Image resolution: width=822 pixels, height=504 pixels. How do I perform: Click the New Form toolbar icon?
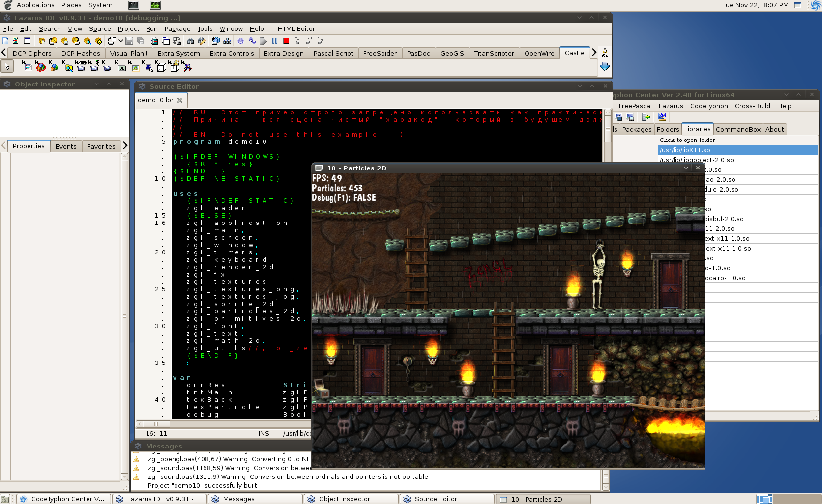(27, 41)
